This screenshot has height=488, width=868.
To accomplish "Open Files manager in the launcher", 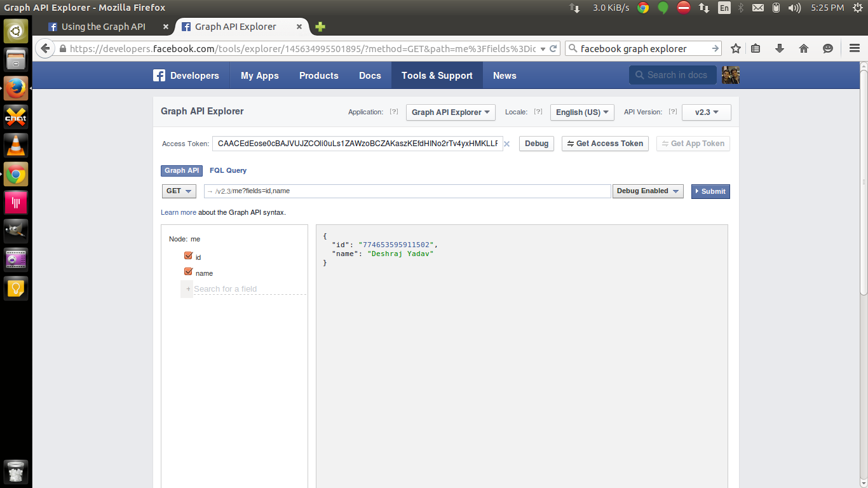I will click(x=16, y=60).
